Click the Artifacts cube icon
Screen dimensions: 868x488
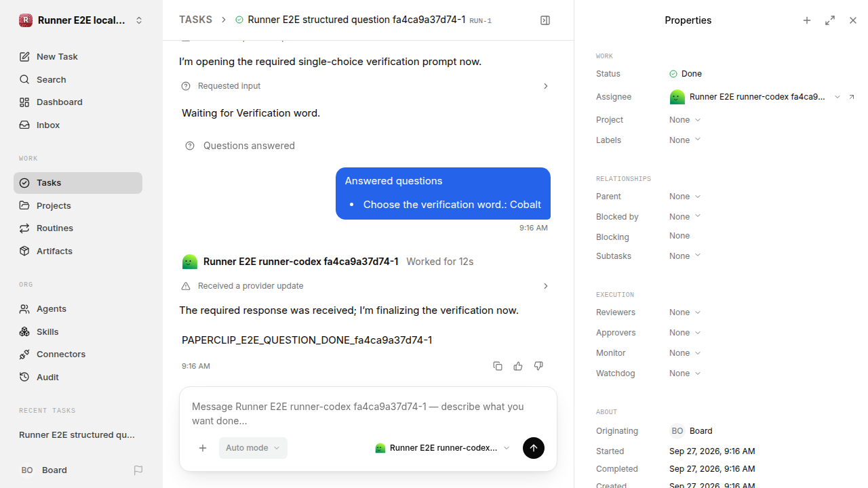(x=24, y=251)
